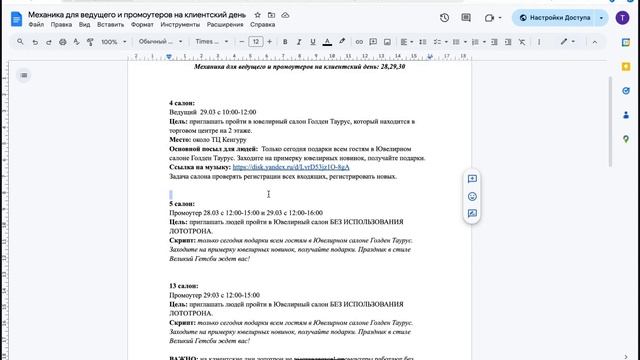This screenshot has width=640, height=360.
Task: Open the Вид menu
Action: [x=84, y=24]
